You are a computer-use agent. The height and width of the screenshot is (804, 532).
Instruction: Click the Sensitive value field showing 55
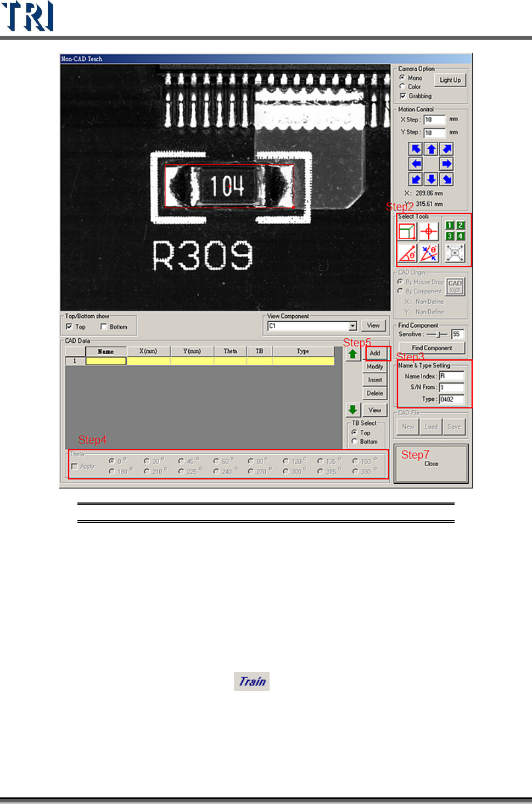pos(457,334)
